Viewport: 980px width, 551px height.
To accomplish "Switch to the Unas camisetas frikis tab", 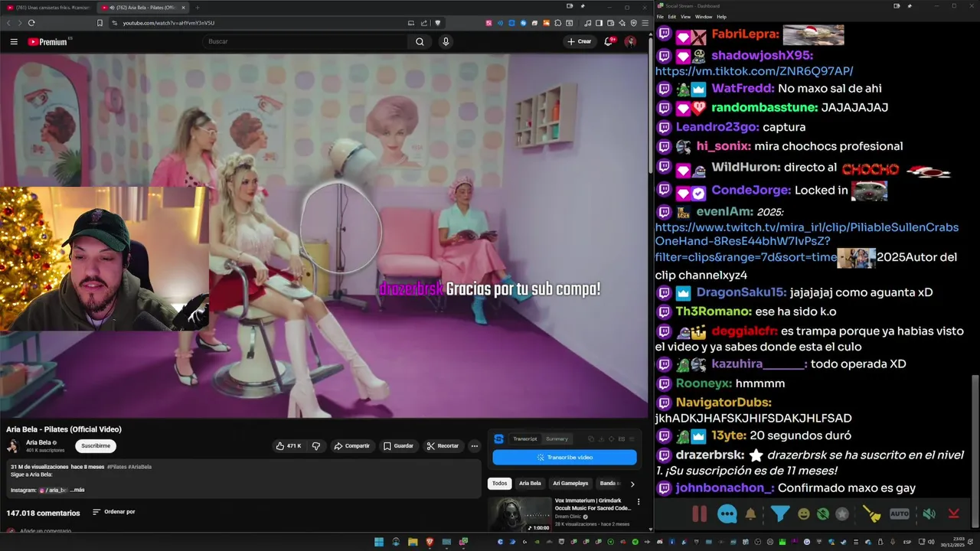I will tap(48, 7).
